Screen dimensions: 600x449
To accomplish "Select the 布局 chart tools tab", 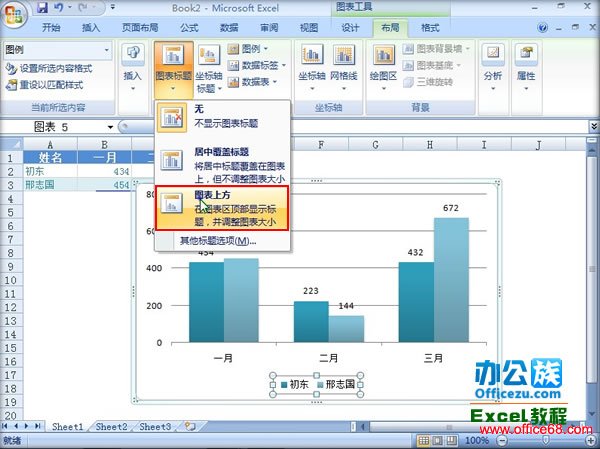I will point(390,28).
